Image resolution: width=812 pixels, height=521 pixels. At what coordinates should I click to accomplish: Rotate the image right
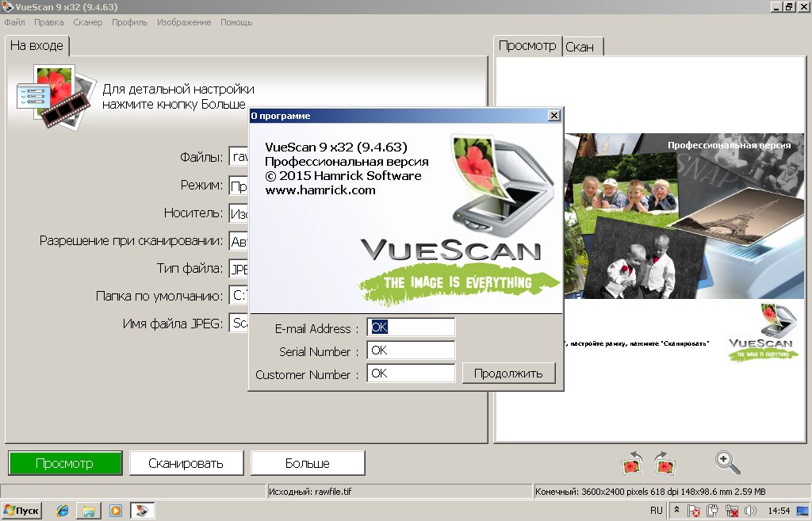point(665,463)
